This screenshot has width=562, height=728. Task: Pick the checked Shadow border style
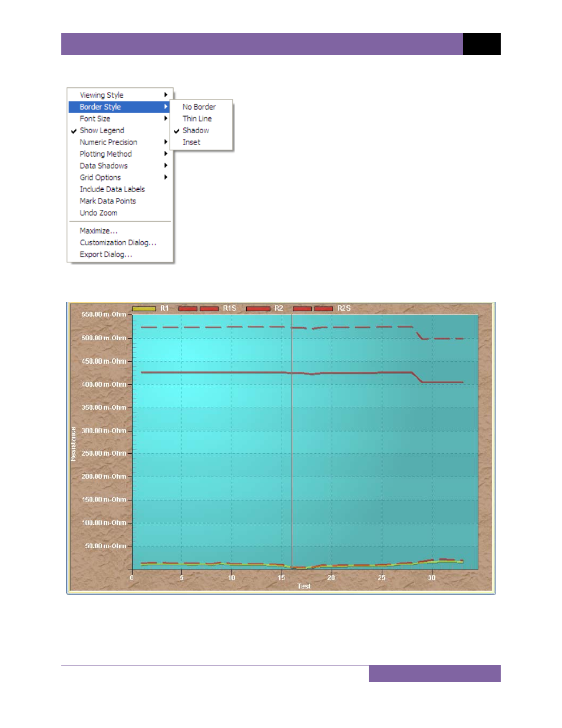(201, 130)
